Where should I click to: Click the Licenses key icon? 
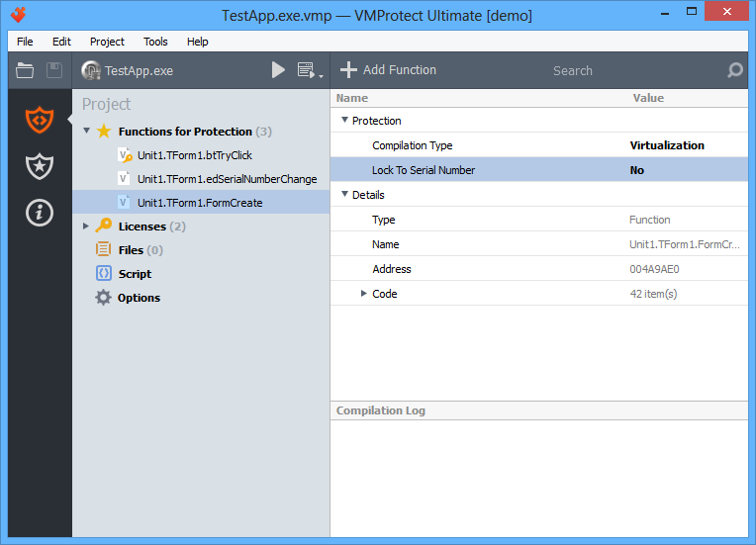104,226
